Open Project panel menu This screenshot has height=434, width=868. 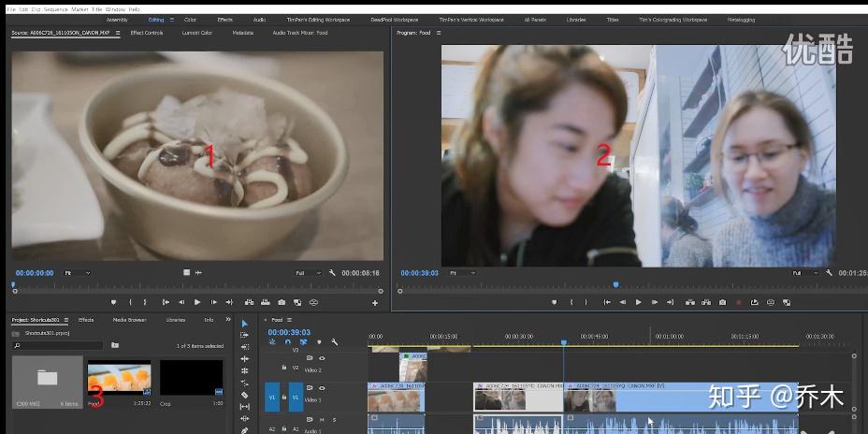(65, 320)
